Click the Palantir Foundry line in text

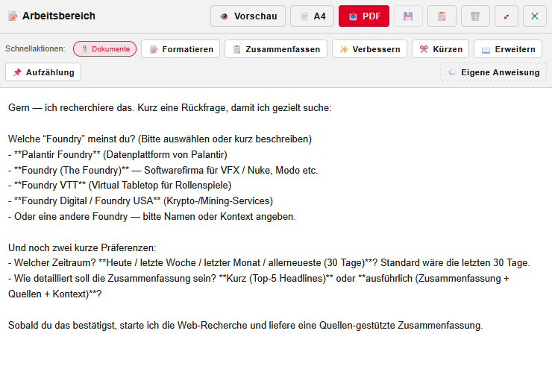coord(119,155)
